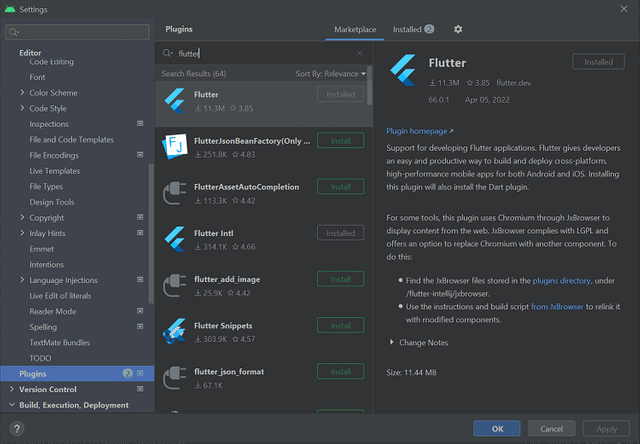The width and height of the screenshot is (640, 444).
Task: Focus the plugin search field with flutter
Action: coord(263,53)
